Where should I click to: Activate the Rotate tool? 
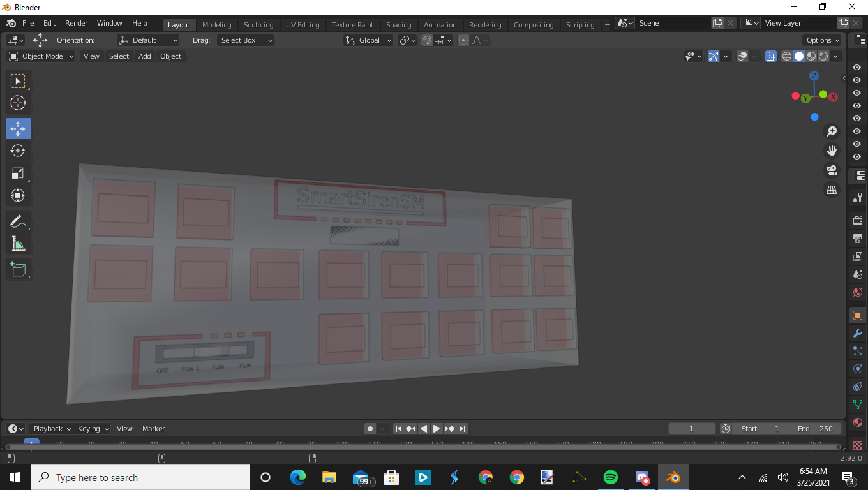click(18, 151)
